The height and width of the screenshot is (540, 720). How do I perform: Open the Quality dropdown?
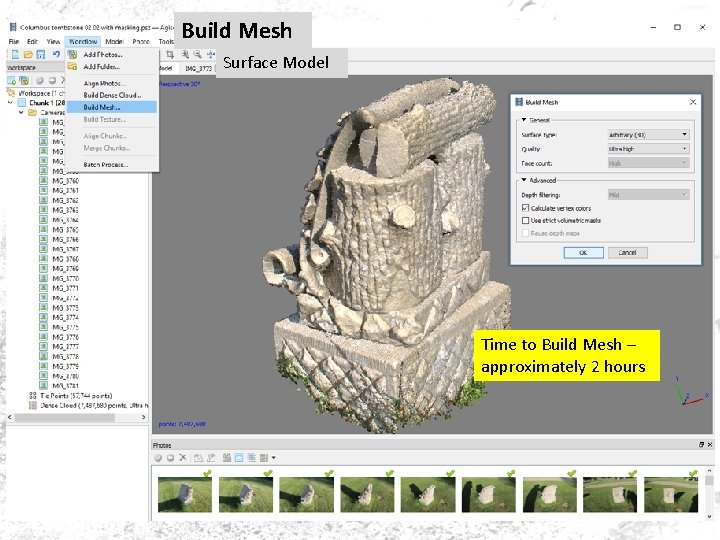coord(648,149)
